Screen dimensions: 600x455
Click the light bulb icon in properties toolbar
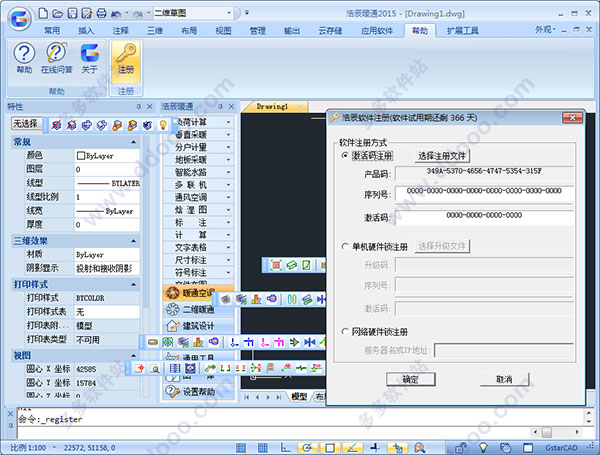coord(163,125)
